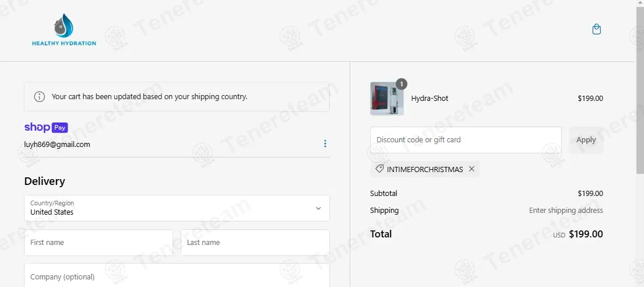Click the Healthy Hydration logo
This screenshot has width=644, height=287.
point(64,30)
